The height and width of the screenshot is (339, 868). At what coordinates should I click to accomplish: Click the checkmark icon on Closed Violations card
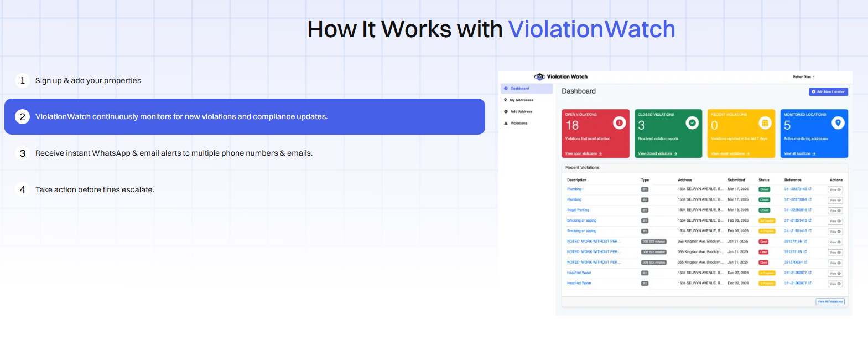click(692, 122)
